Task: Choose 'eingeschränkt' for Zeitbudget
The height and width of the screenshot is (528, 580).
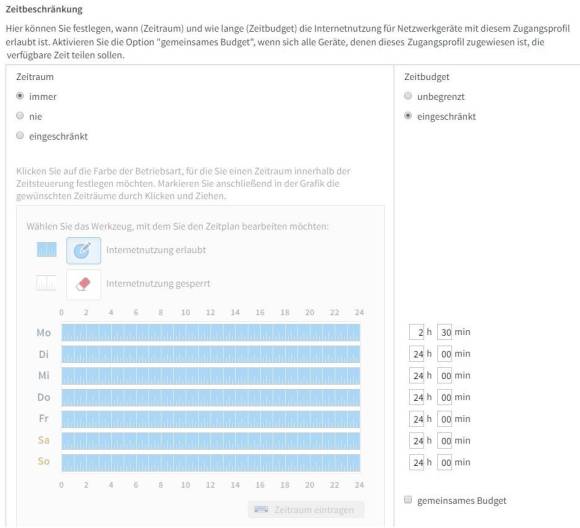Action: (x=408, y=116)
